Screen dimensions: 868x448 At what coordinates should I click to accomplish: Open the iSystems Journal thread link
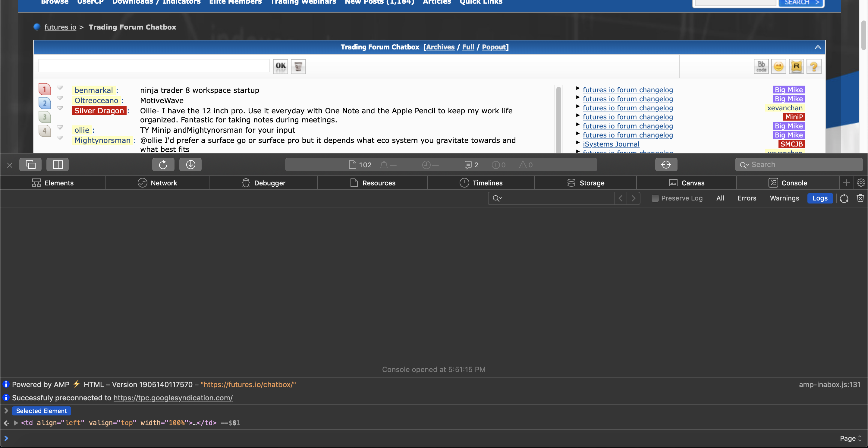tap(611, 144)
